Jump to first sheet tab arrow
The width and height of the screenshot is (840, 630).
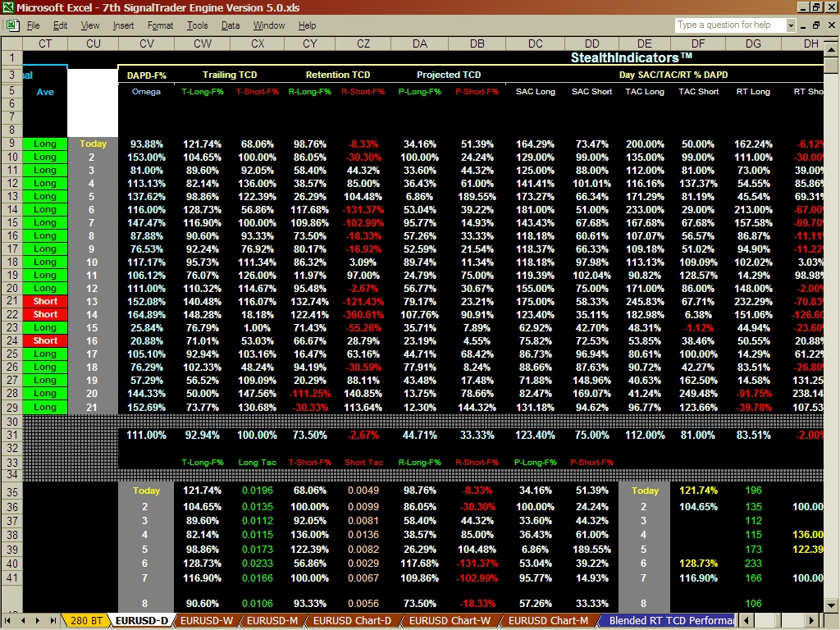pyautogui.click(x=8, y=621)
